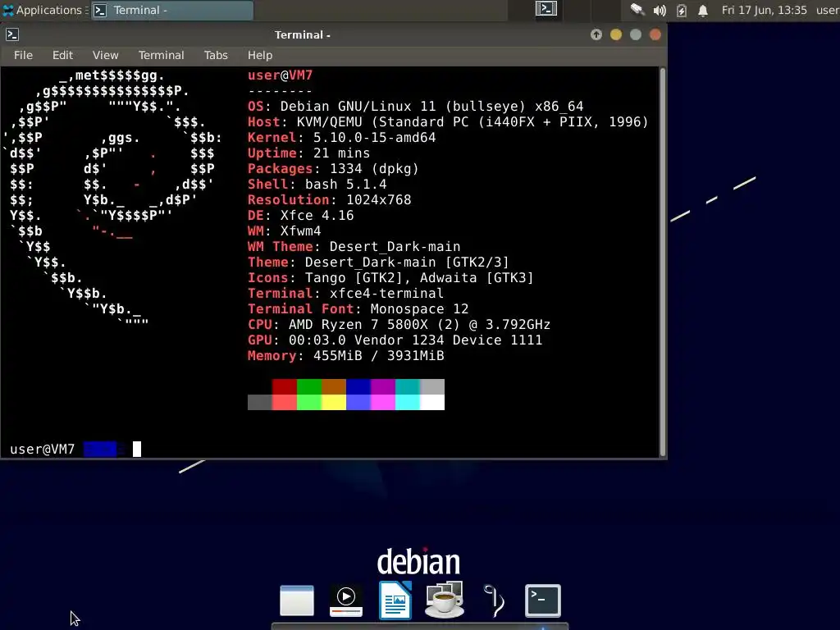Minimize the Terminal window with yellow button
This screenshot has width=840, height=630.
pos(616,34)
